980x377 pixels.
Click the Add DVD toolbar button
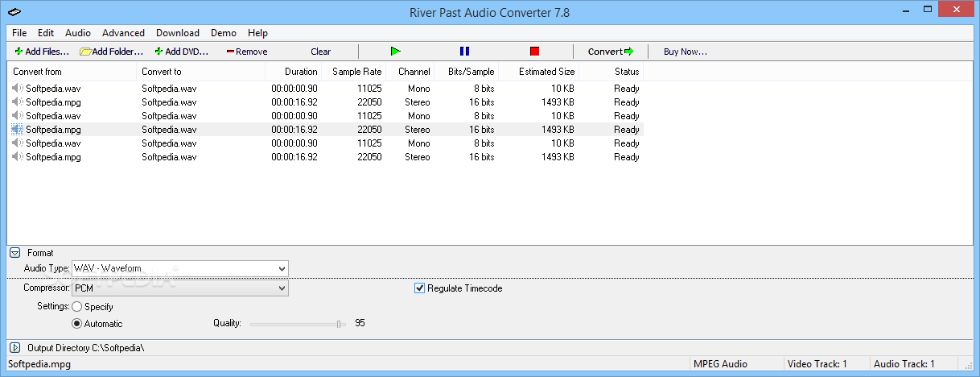[x=181, y=52]
